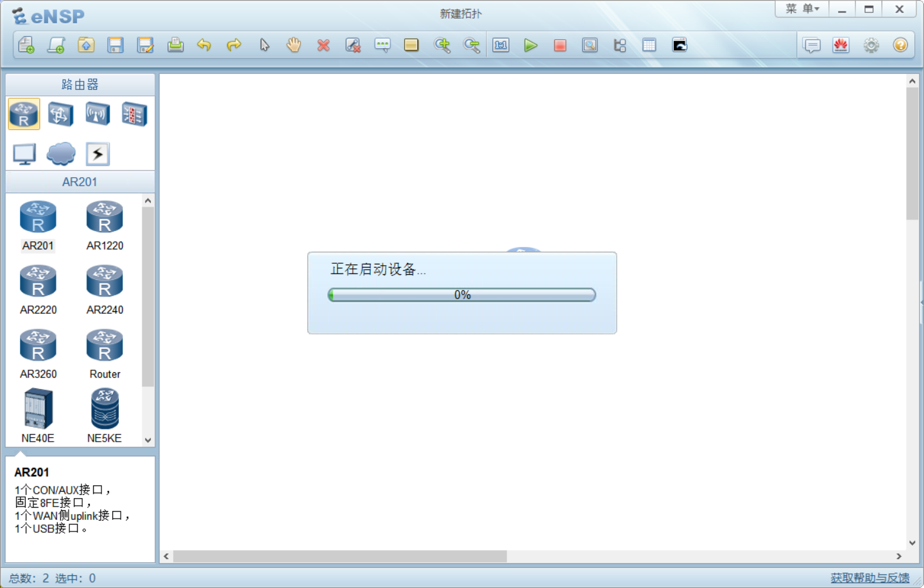Open the data capture tool
This screenshot has height=588, width=924.
pos(590,45)
